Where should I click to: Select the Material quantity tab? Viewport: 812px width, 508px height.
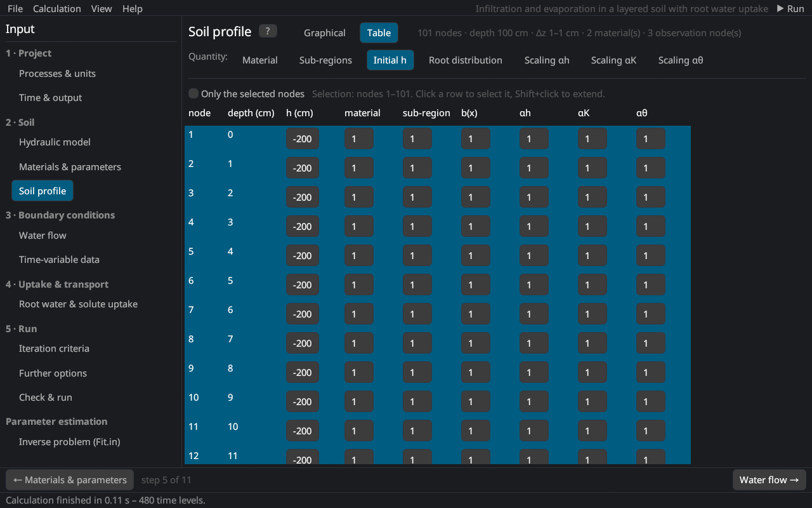[260, 60]
